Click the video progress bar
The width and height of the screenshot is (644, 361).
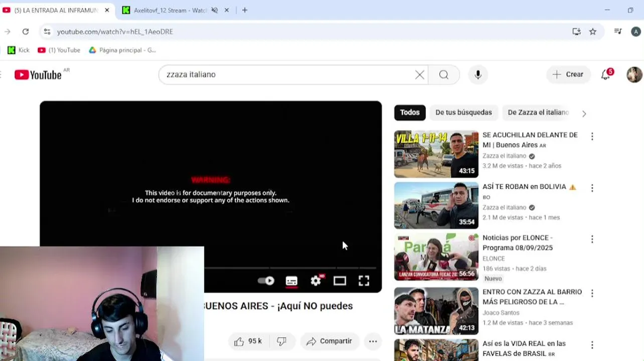coord(290,268)
